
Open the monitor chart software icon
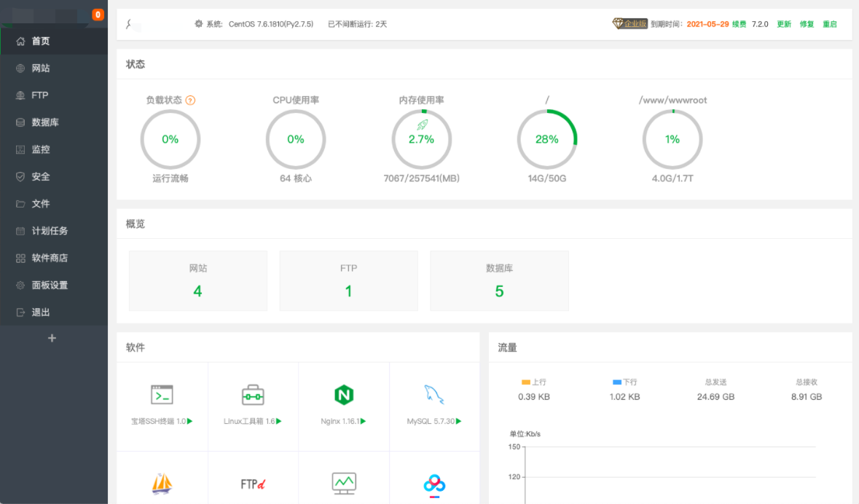pos(344,484)
